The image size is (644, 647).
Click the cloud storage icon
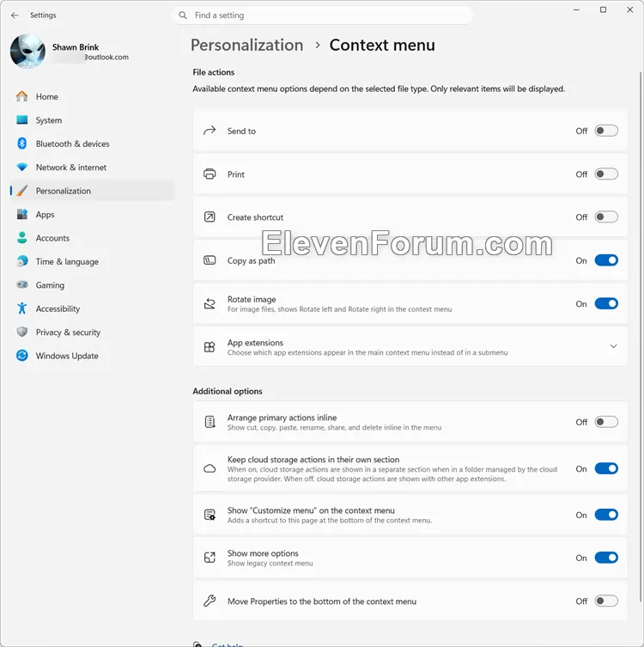click(x=210, y=469)
